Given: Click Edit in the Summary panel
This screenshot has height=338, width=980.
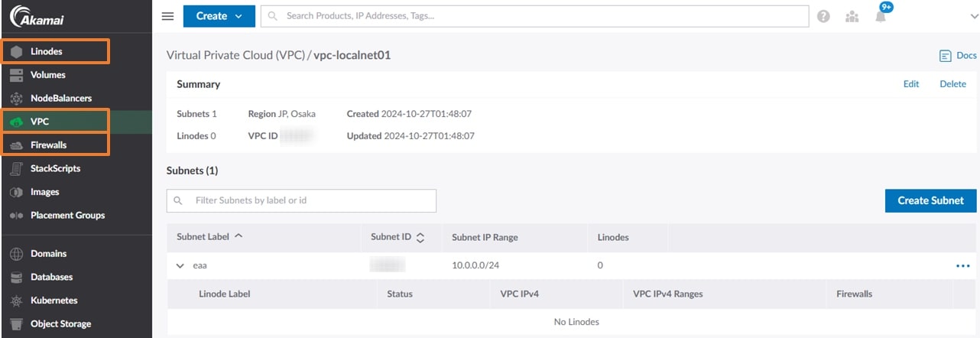Looking at the screenshot, I should [910, 84].
